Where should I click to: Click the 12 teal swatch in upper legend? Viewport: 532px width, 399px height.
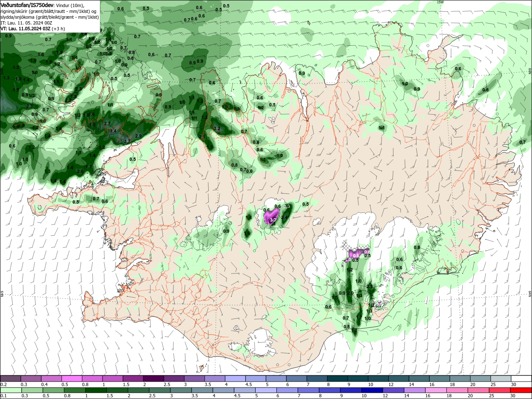(399, 379)
